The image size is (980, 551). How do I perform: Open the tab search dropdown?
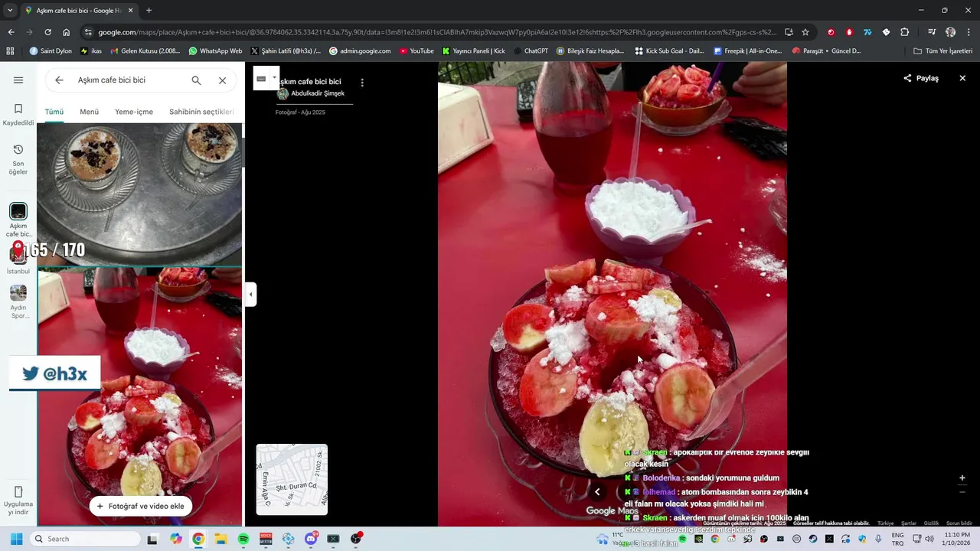point(9,11)
